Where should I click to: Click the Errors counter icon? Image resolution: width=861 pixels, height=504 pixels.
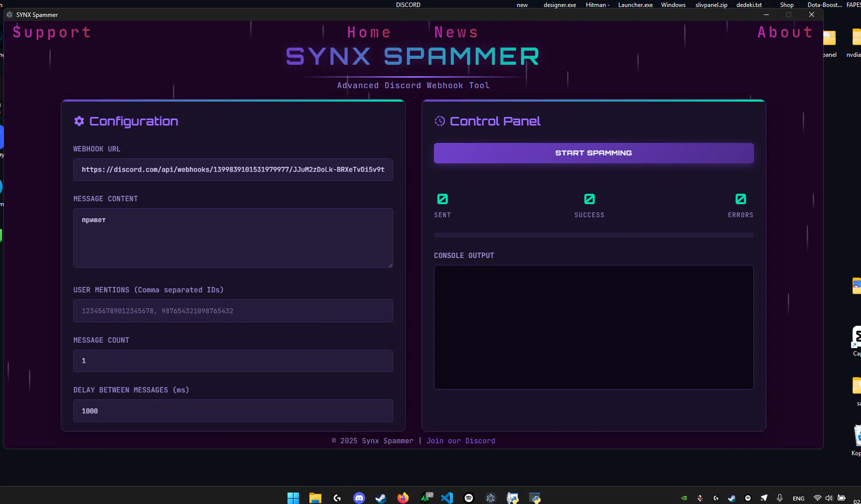(741, 199)
